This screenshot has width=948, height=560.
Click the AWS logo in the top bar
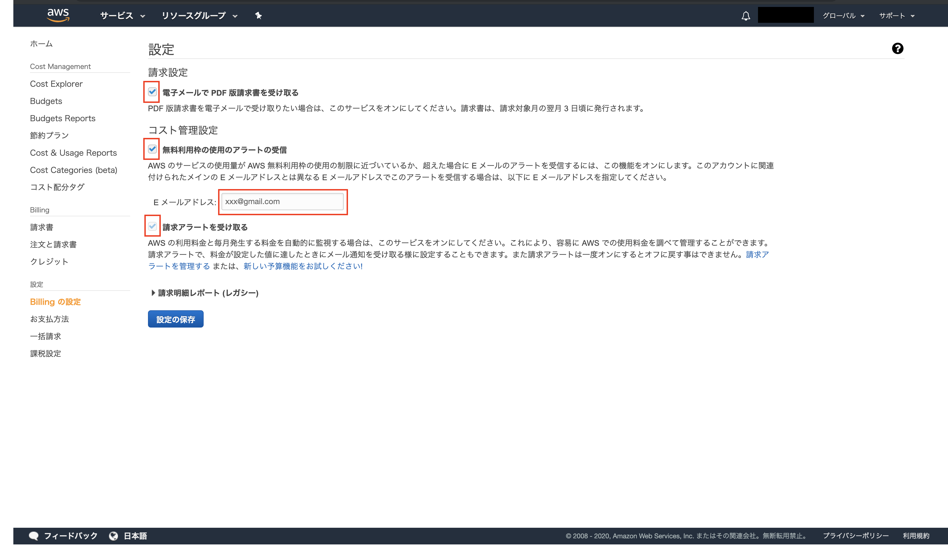[x=58, y=15]
